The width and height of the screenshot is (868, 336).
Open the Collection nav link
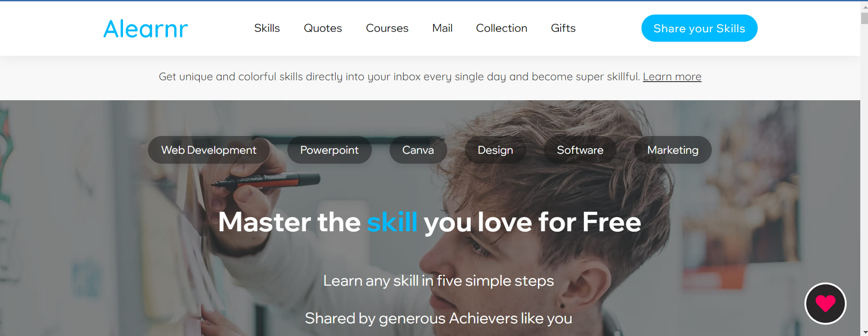click(502, 28)
